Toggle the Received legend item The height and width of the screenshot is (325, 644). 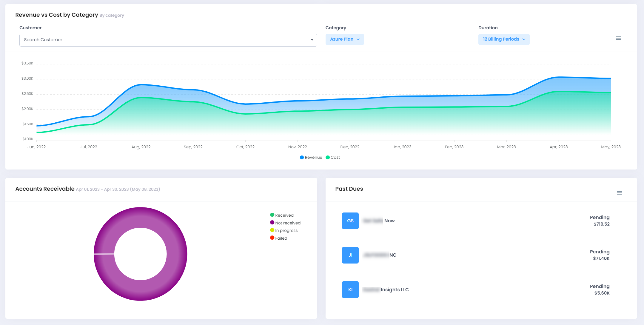pos(282,215)
